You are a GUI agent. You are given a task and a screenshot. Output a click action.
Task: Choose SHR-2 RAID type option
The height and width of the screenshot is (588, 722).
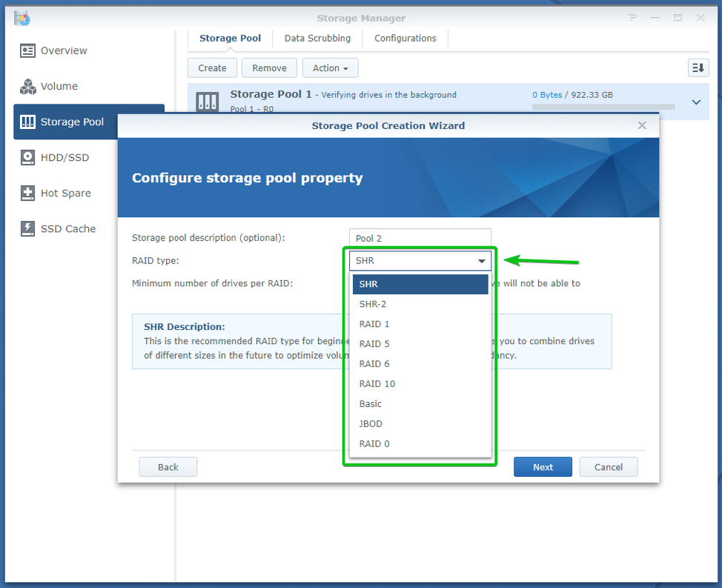click(x=373, y=304)
